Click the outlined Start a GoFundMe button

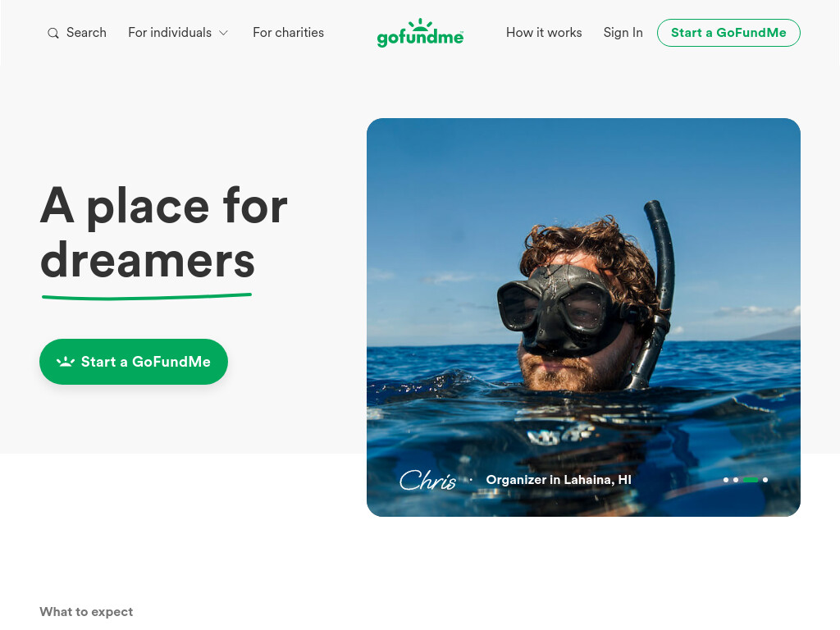(728, 33)
